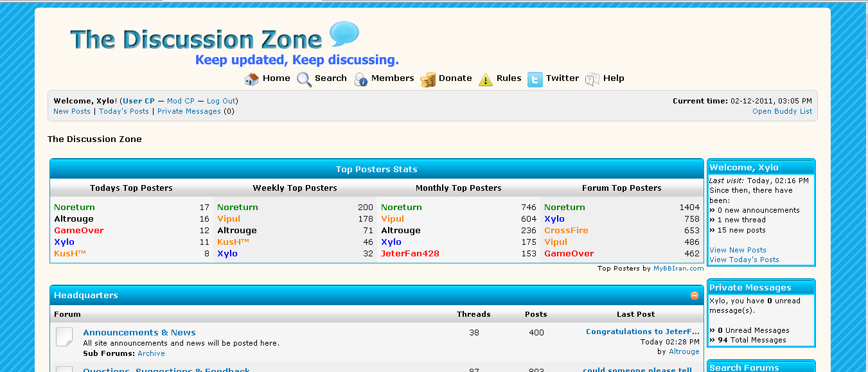The height and width of the screenshot is (372, 868).
Task: Open Altrouge last poster profile
Action: (684, 352)
